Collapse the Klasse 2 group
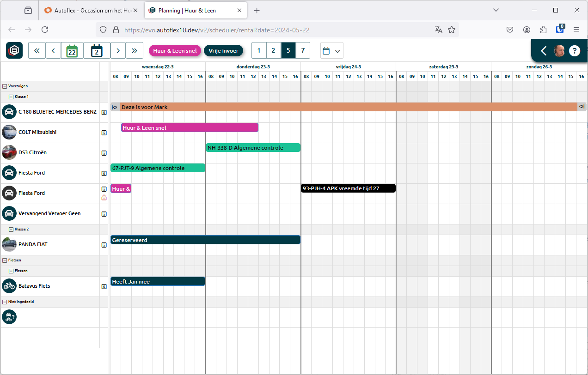 [11, 229]
